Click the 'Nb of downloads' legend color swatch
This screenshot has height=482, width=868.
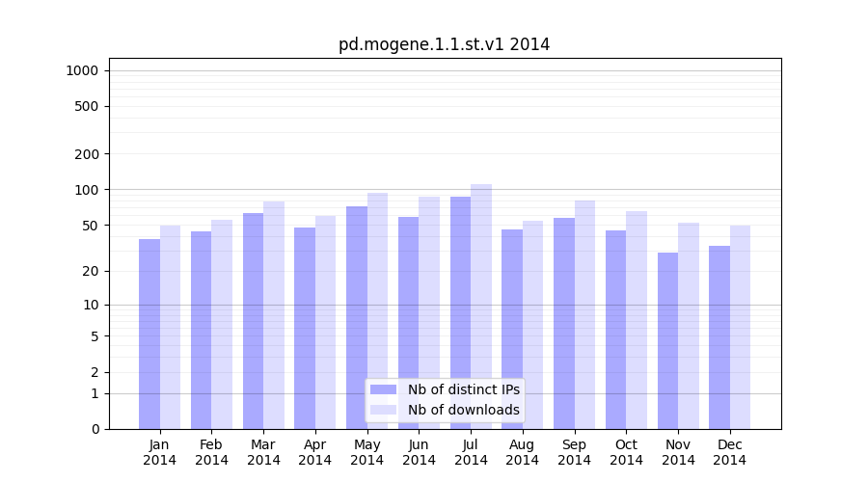coord(383,410)
